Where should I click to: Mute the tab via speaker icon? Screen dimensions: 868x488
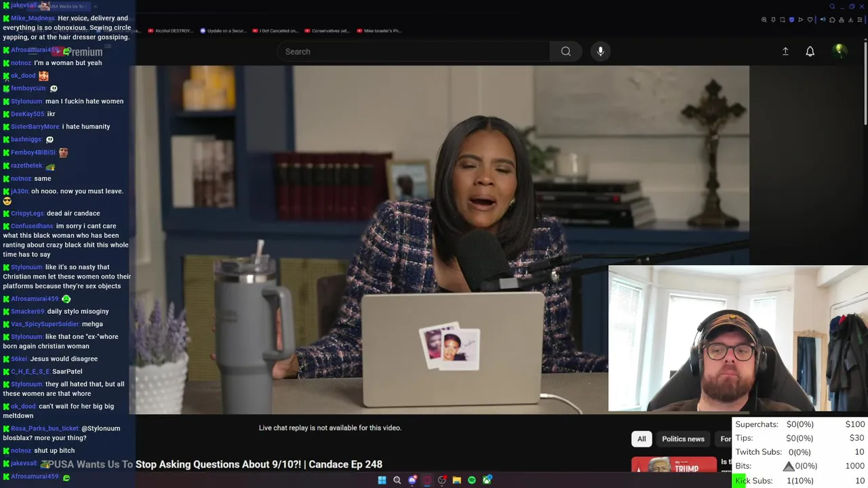823,20
